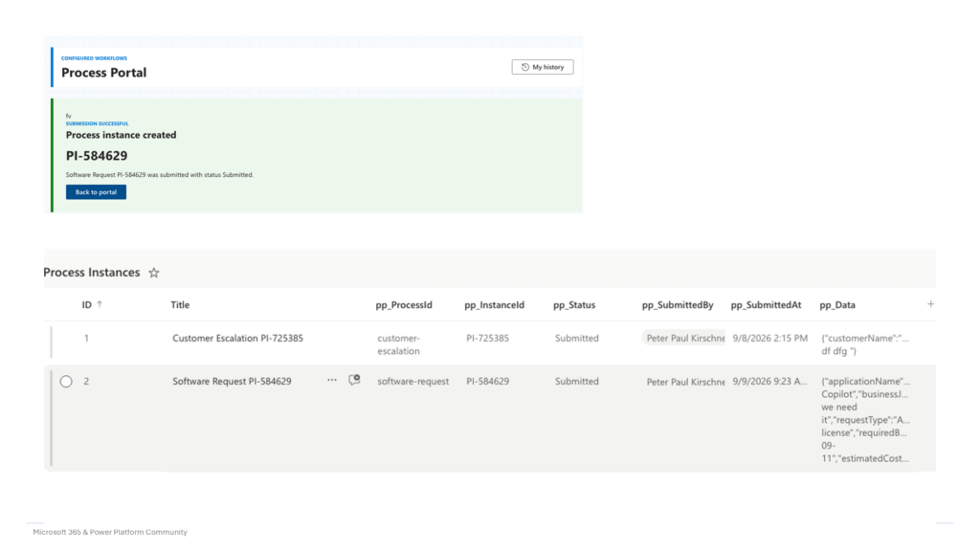Image resolution: width=980 pixels, height=551 pixels.
Task: Favorite the Process Instances list with star
Action: click(x=154, y=273)
